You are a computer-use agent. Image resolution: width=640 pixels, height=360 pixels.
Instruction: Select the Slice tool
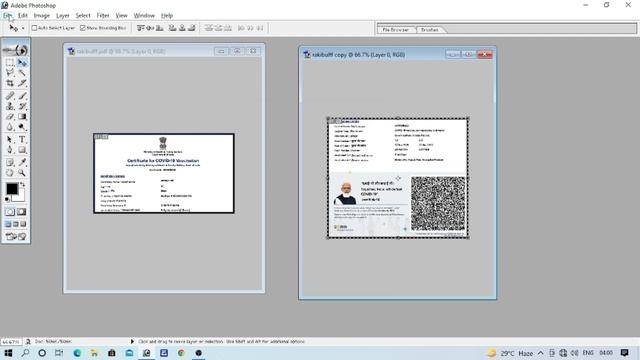(x=22, y=83)
